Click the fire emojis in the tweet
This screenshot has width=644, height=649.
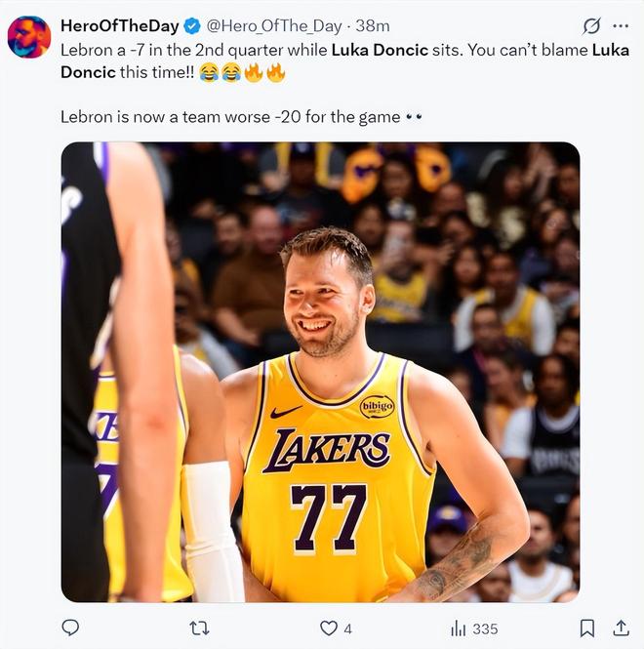264,72
